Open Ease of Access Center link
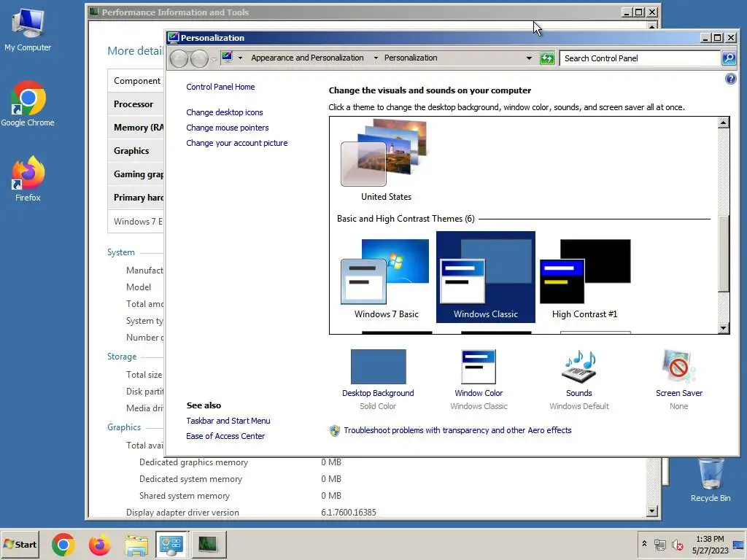Image resolution: width=747 pixels, height=560 pixels. pos(225,436)
